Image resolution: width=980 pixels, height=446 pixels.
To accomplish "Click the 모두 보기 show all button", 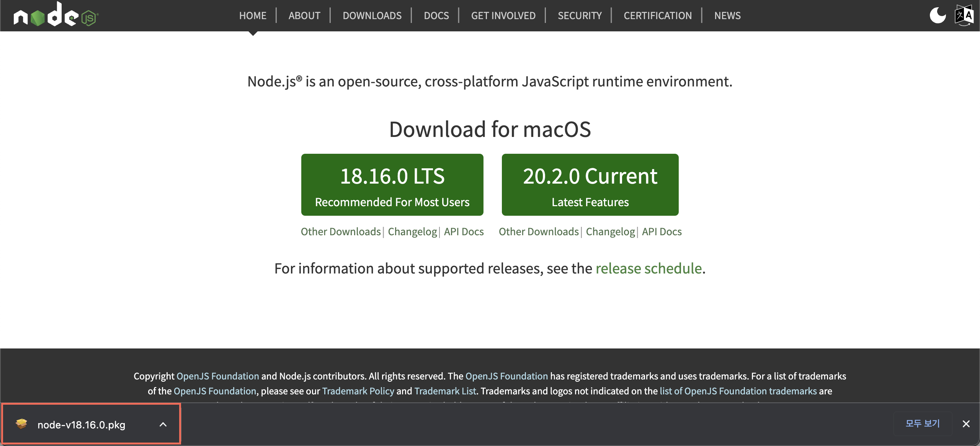I will pyautogui.click(x=922, y=423).
